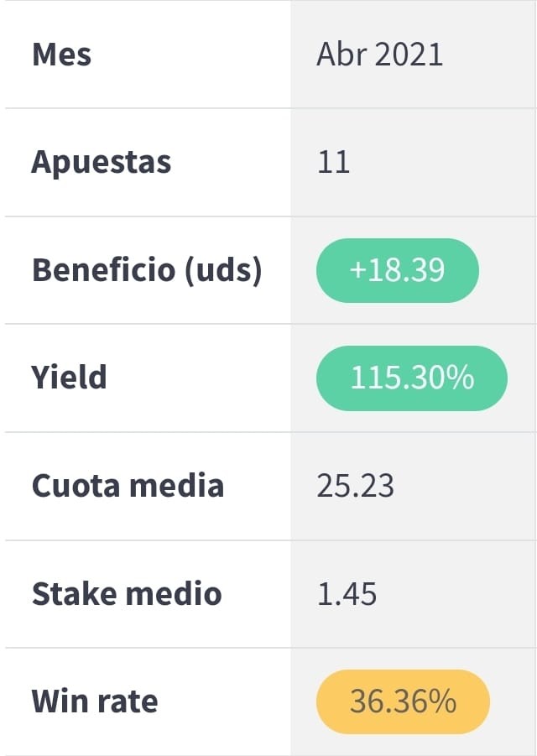Image resolution: width=537 pixels, height=756 pixels.
Task: Select the average odds value 25.23
Action: point(355,486)
